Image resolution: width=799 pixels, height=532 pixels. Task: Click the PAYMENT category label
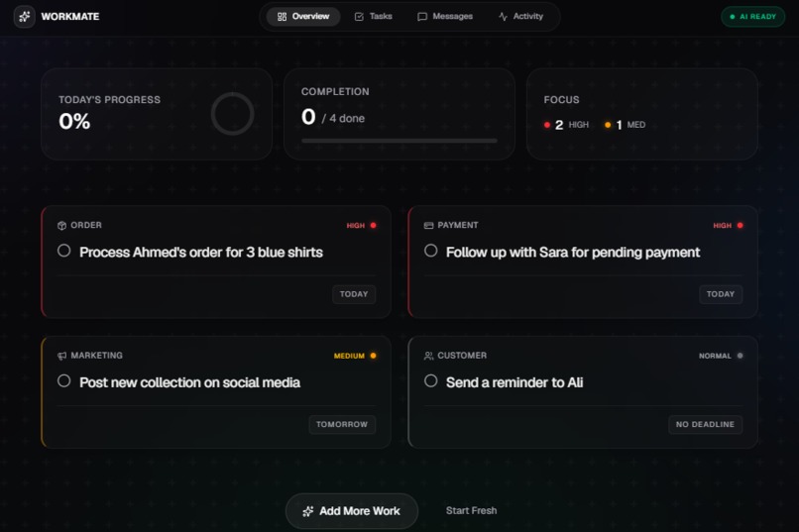458,225
